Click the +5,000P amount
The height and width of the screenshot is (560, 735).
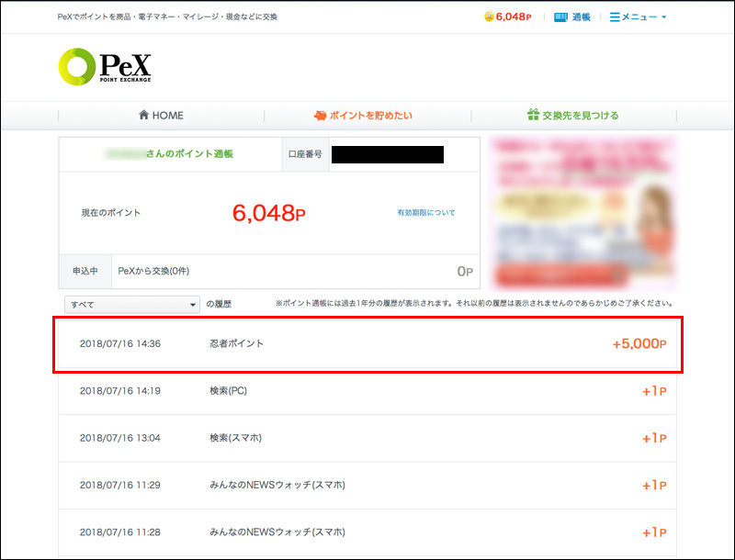point(639,343)
